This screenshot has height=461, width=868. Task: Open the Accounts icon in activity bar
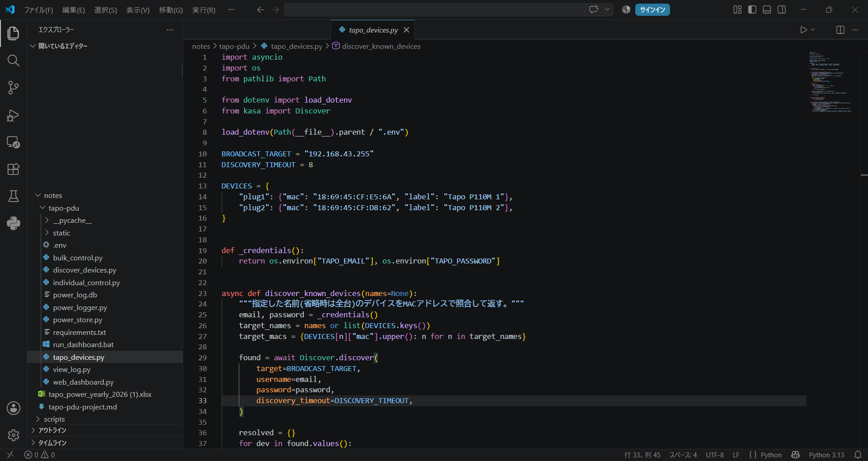pyautogui.click(x=13, y=408)
